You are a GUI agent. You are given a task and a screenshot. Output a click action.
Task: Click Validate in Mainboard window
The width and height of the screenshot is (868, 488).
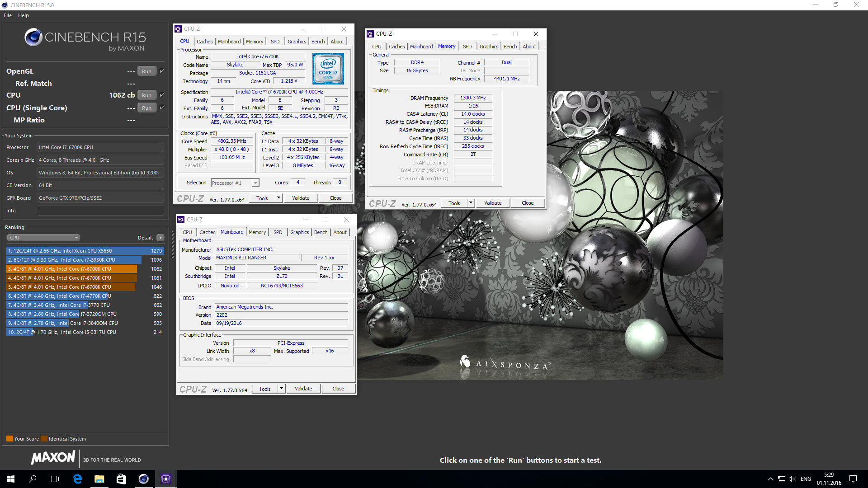303,389
